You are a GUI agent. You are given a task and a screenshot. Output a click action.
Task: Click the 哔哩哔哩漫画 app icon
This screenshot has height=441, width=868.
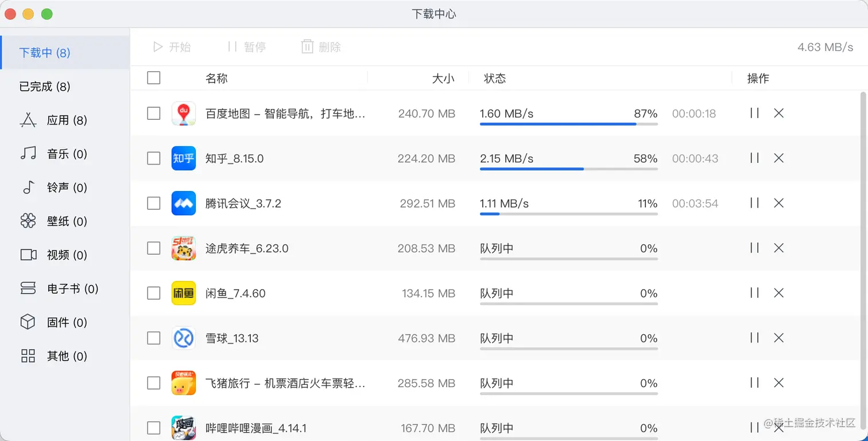click(184, 428)
